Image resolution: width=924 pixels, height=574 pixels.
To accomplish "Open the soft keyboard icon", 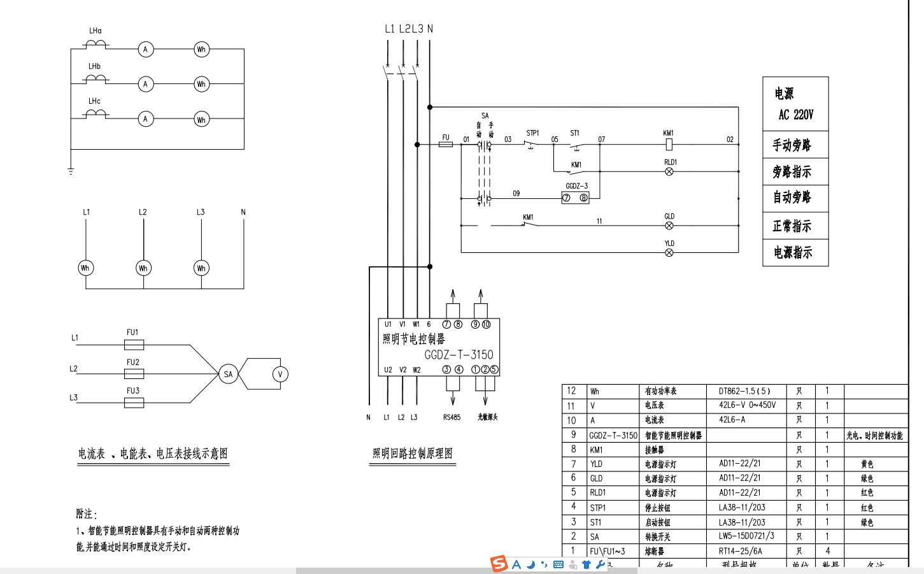I will tap(558, 564).
